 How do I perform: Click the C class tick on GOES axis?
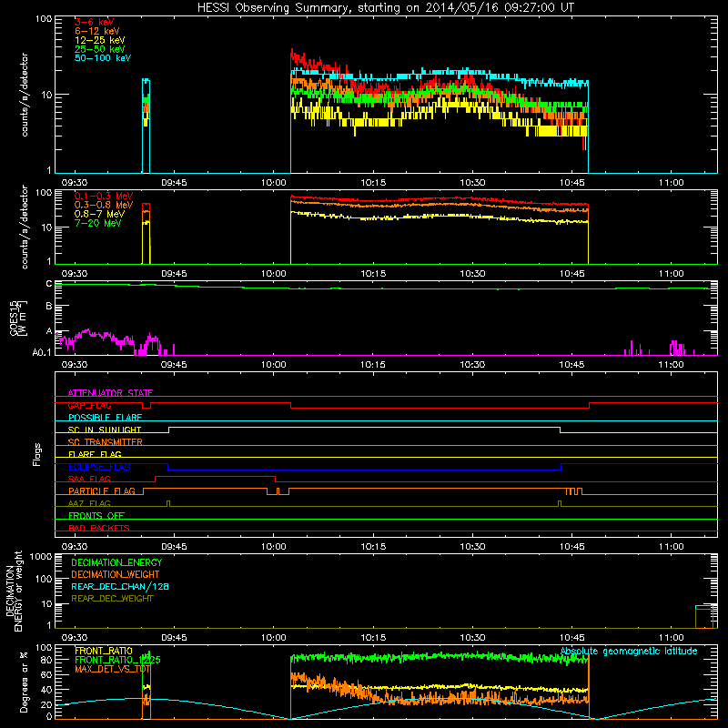[49, 284]
